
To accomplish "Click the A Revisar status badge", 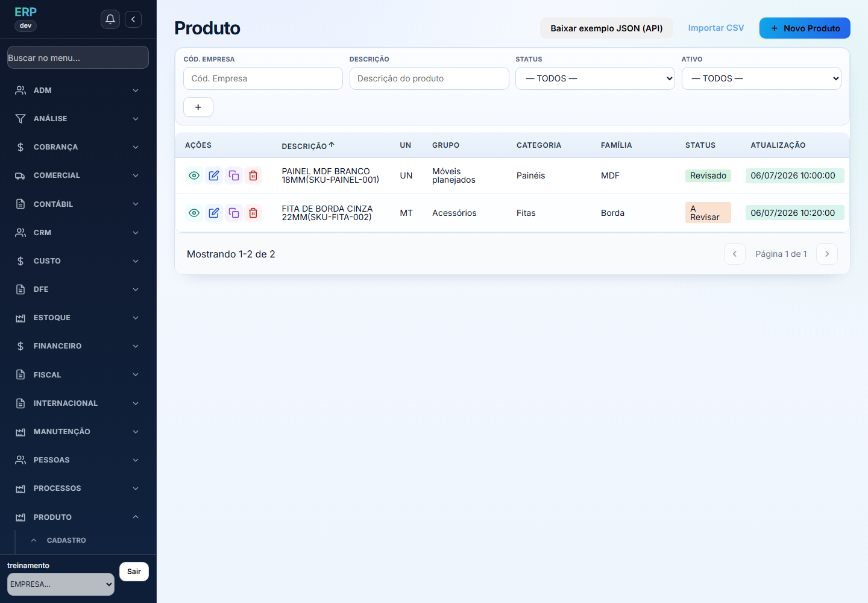I will (708, 213).
